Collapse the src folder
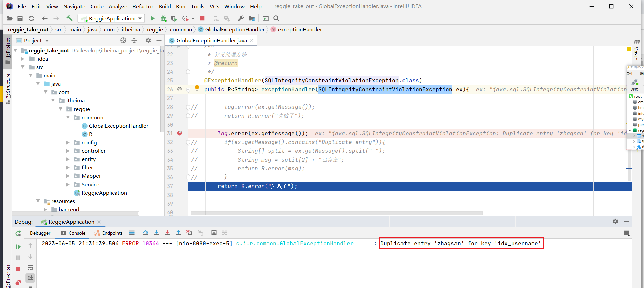Image resolution: width=644 pixels, height=288 pixels. [x=23, y=67]
